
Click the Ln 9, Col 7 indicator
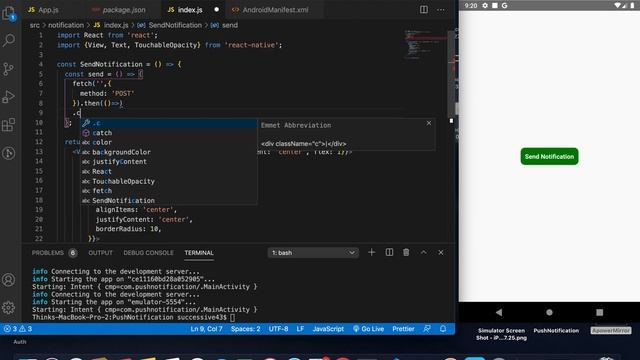(x=207, y=329)
